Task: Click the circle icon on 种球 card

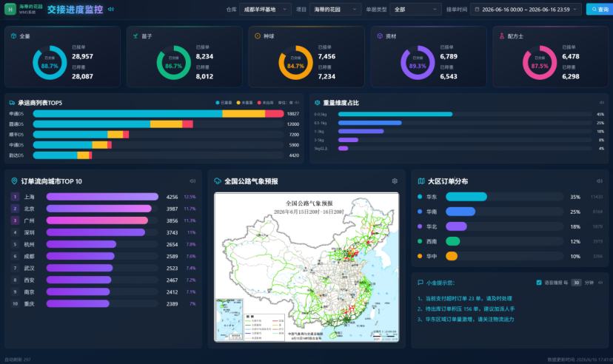Action: pyautogui.click(x=257, y=36)
